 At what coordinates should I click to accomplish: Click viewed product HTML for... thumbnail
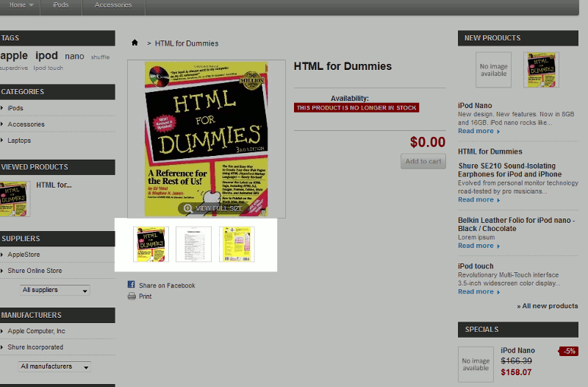click(15, 199)
